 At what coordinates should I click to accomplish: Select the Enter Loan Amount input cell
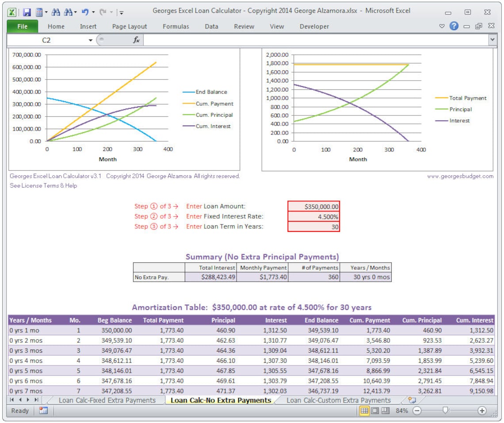(x=314, y=206)
